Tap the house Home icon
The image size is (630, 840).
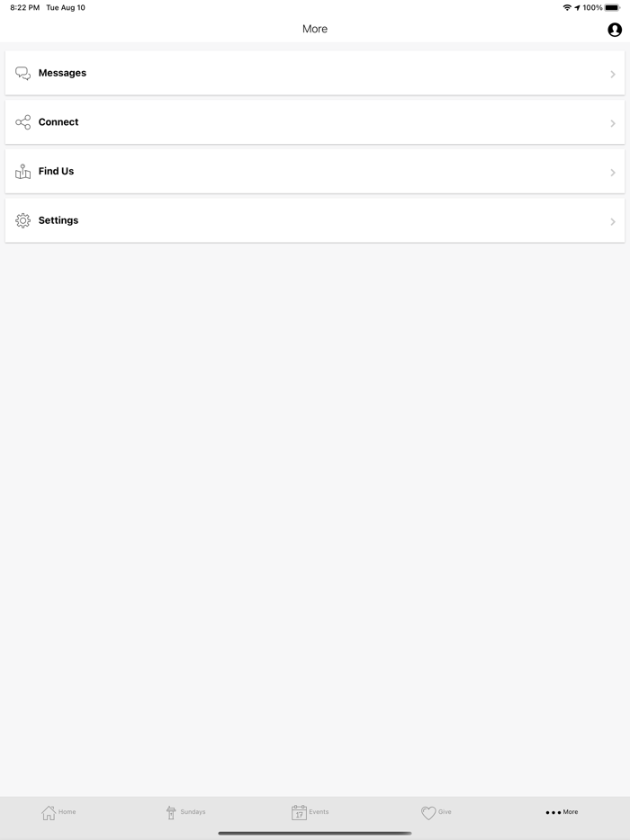coord(49,812)
